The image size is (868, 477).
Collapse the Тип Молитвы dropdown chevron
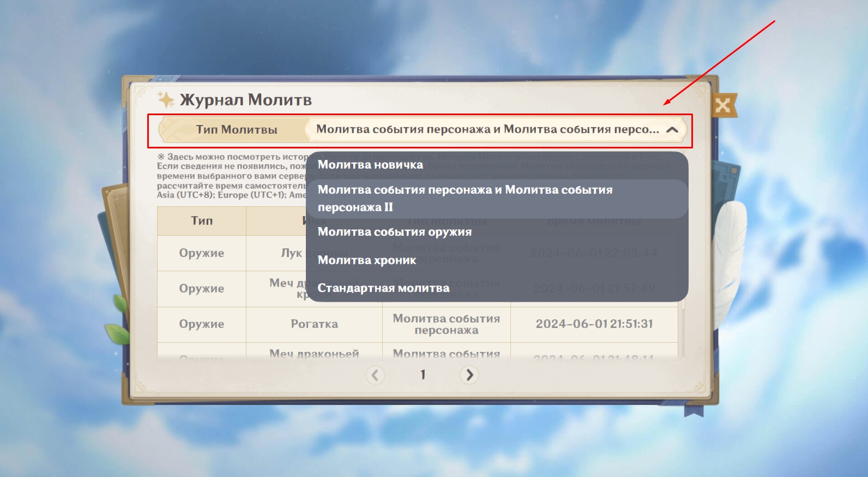pyautogui.click(x=672, y=130)
